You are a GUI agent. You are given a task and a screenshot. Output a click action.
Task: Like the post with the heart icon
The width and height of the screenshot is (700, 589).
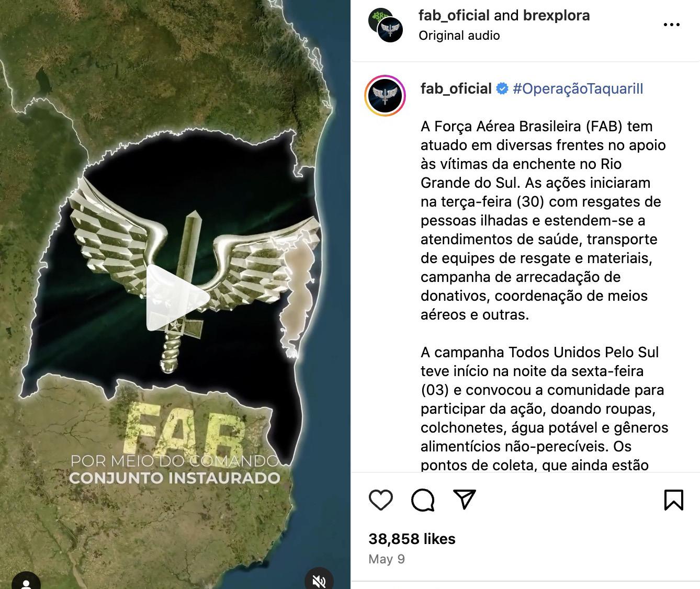(380, 500)
